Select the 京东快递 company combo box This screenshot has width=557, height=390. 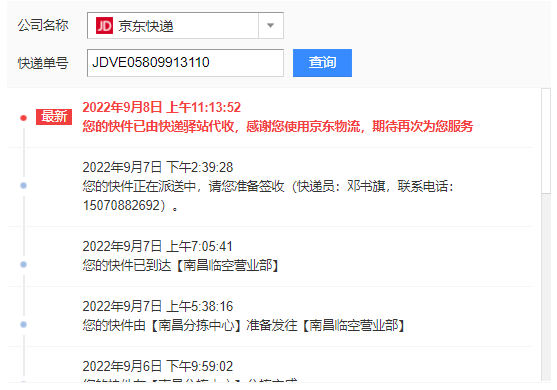click(185, 26)
